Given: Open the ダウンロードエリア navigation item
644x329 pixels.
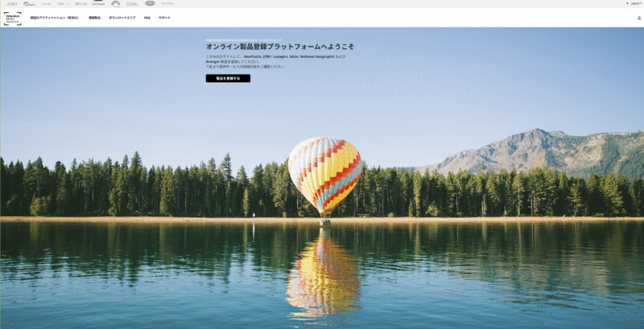Looking at the screenshot, I should click(x=122, y=18).
